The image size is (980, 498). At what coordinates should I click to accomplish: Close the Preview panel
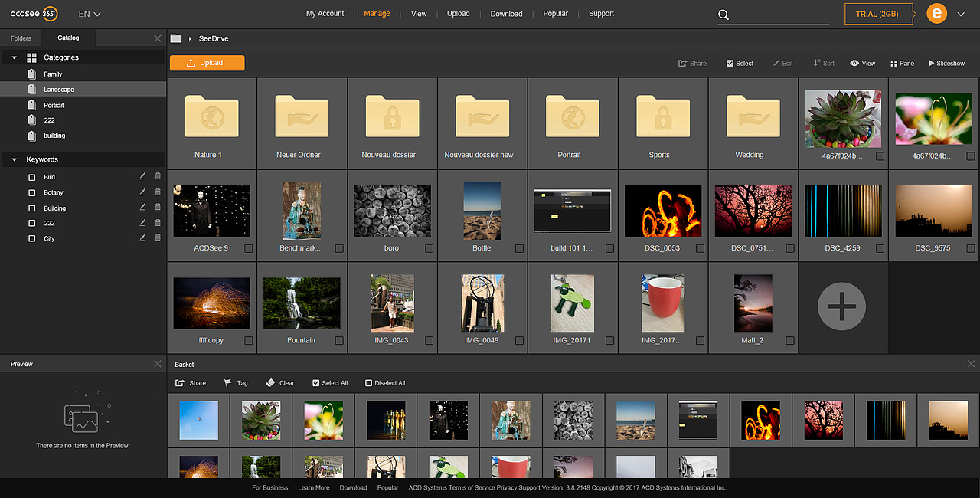[x=158, y=364]
